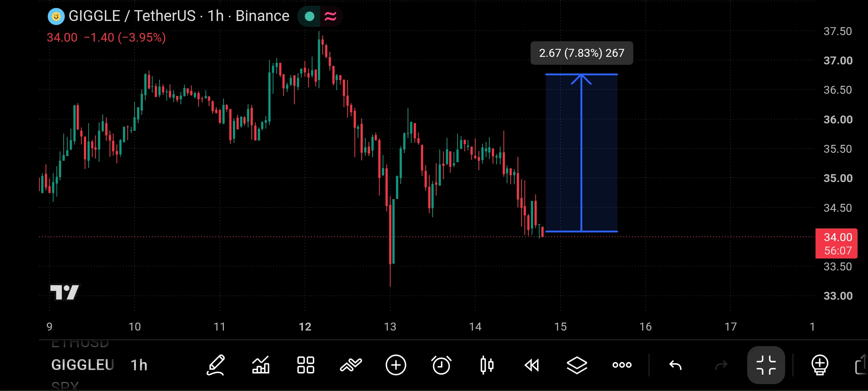Open the 1h timeframe selector
868x391 pixels.
[139, 365]
